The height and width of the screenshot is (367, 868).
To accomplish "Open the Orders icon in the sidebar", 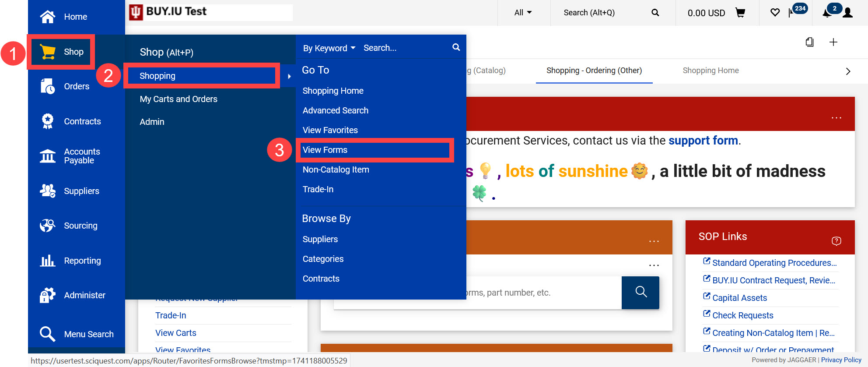I will pyautogui.click(x=48, y=86).
